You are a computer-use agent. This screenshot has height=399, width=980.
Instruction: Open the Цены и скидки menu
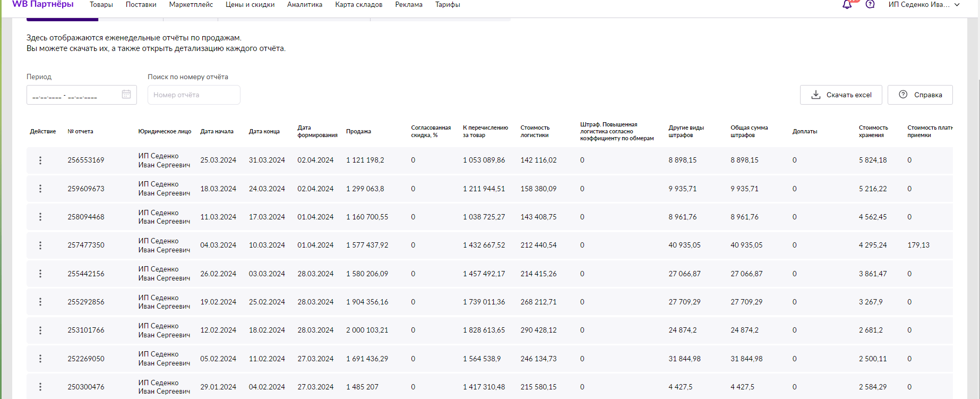pos(250,5)
